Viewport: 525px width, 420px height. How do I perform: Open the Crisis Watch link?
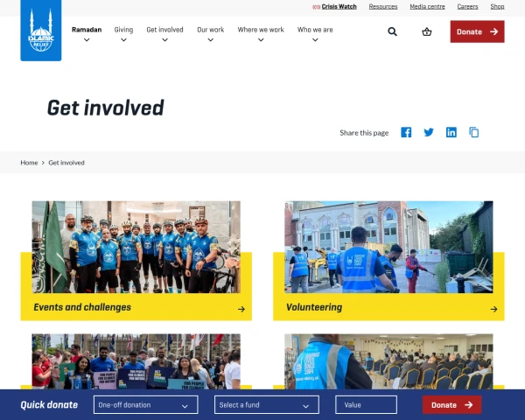point(339,7)
